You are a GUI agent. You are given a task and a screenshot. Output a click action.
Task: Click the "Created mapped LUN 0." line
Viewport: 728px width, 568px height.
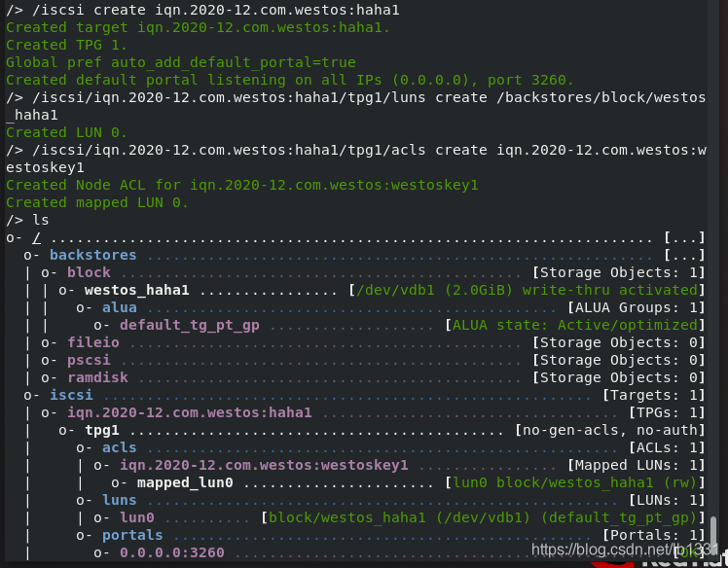pyautogui.click(x=96, y=203)
